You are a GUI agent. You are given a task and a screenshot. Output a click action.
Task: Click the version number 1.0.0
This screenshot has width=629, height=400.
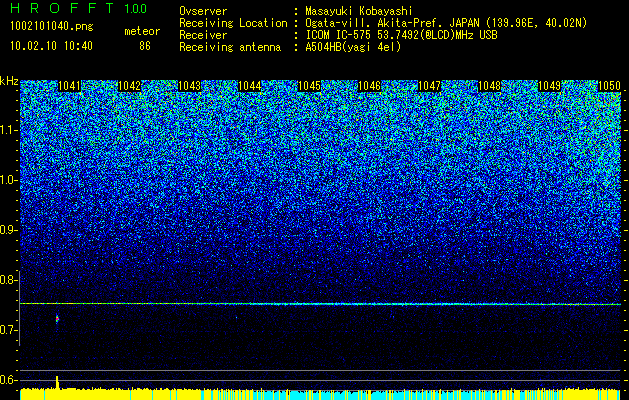click(x=136, y=9)
